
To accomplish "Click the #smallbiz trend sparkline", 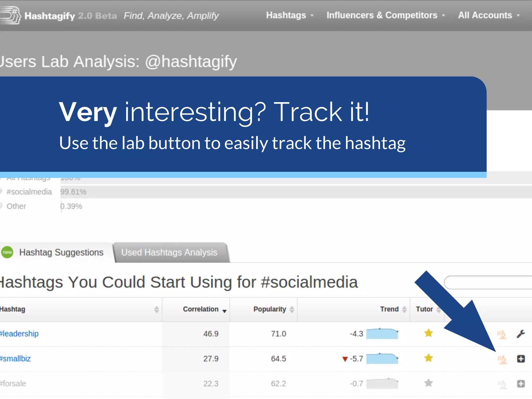I will (x=382, y=359).
